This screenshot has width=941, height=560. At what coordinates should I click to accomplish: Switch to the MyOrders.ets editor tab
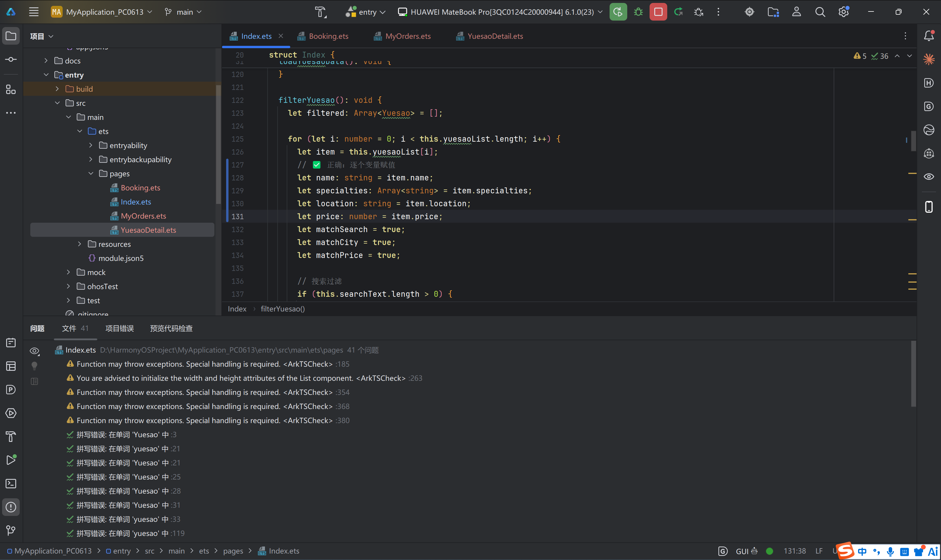(x=403, y=36)
